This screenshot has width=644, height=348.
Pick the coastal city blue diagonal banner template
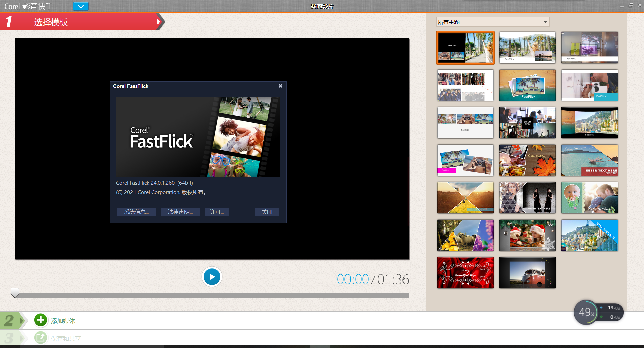coord(589,235)
